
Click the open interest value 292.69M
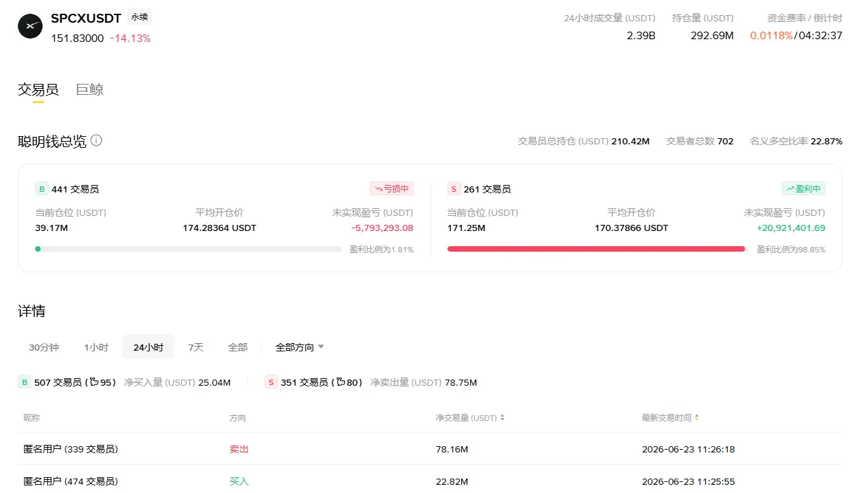tap(712, 35)
